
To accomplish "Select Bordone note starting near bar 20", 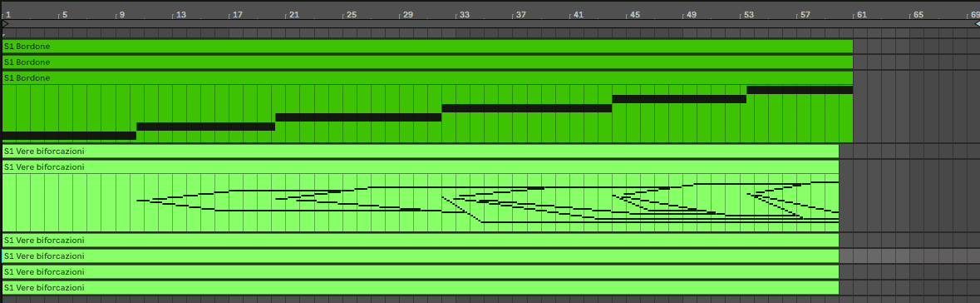I will point(359,117).
